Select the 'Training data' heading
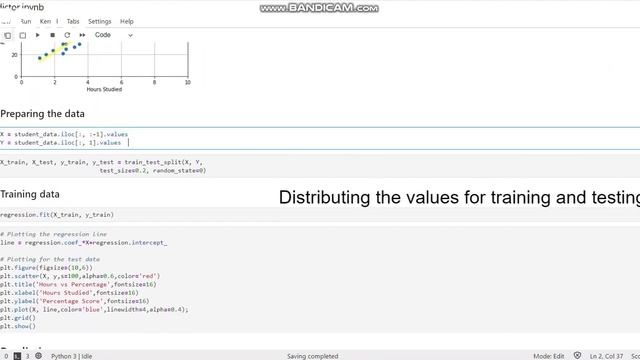Viewport: 640px width, 360px height. [x=30, y=194]
